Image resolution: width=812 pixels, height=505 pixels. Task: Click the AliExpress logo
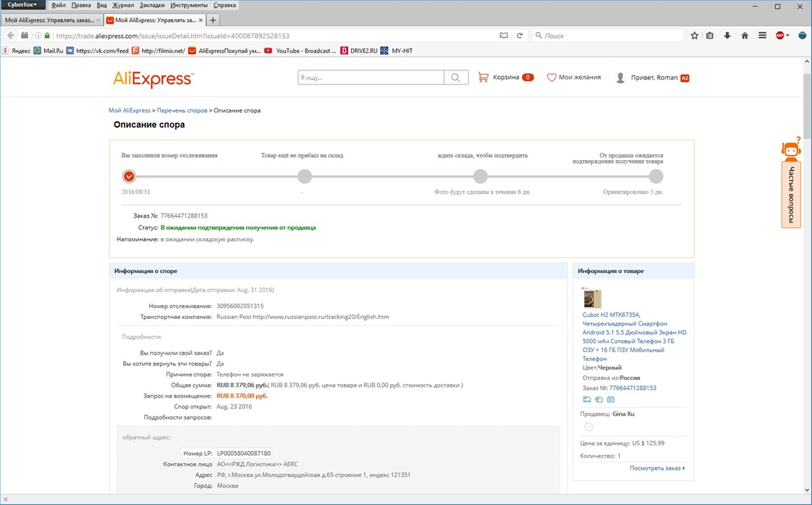[153, 78]
